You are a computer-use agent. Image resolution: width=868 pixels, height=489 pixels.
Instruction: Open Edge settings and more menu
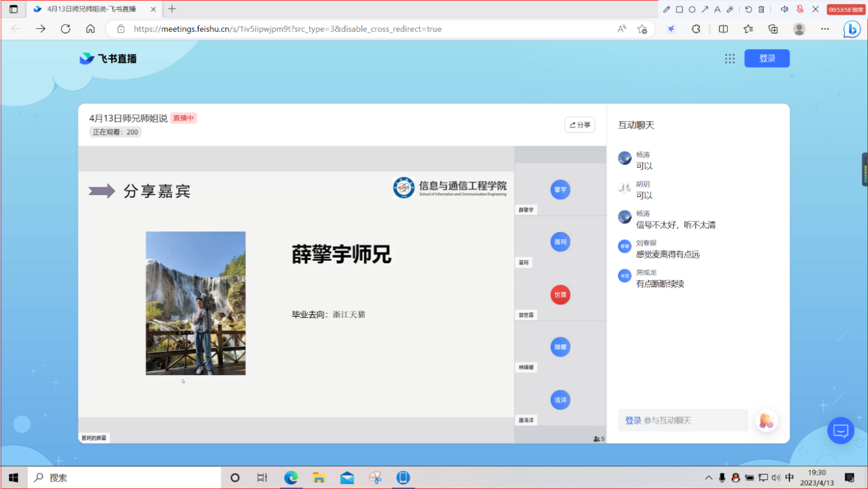pyautogui.click(x=824, y=29)
